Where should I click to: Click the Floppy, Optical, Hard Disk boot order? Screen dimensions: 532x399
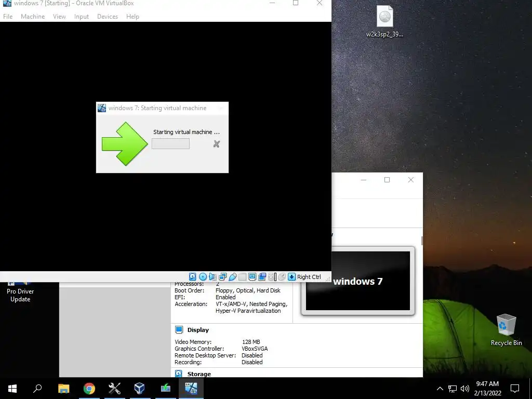point(248,290)
